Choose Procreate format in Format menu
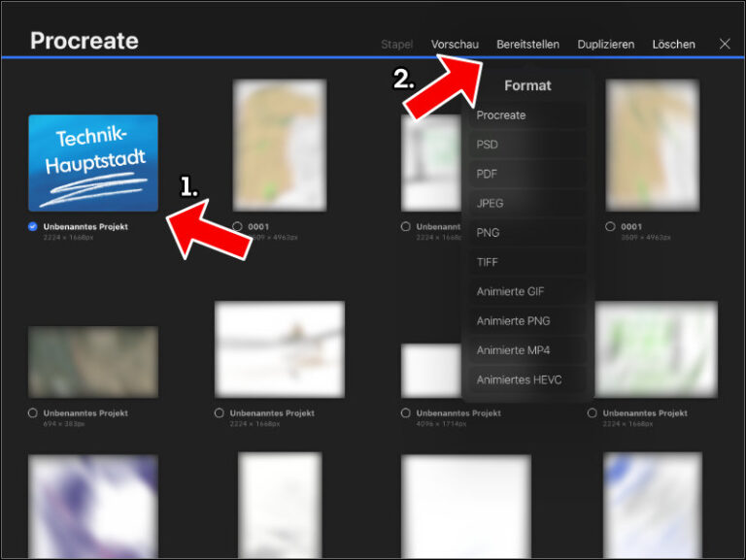The image size is (746, 560). tap(527, 115)
